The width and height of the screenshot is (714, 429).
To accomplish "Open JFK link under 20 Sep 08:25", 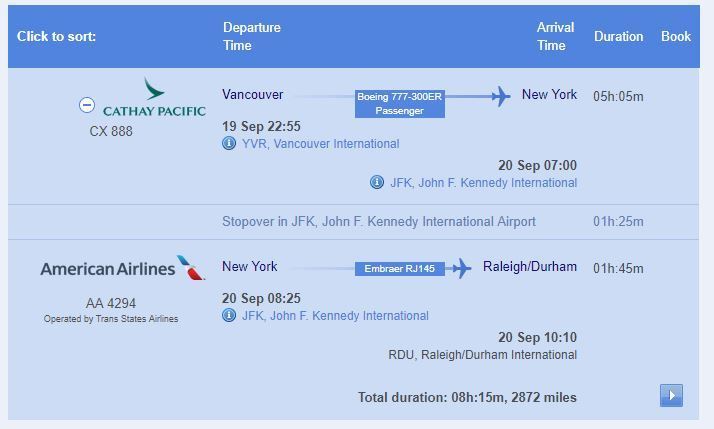I will click(335, 316).
